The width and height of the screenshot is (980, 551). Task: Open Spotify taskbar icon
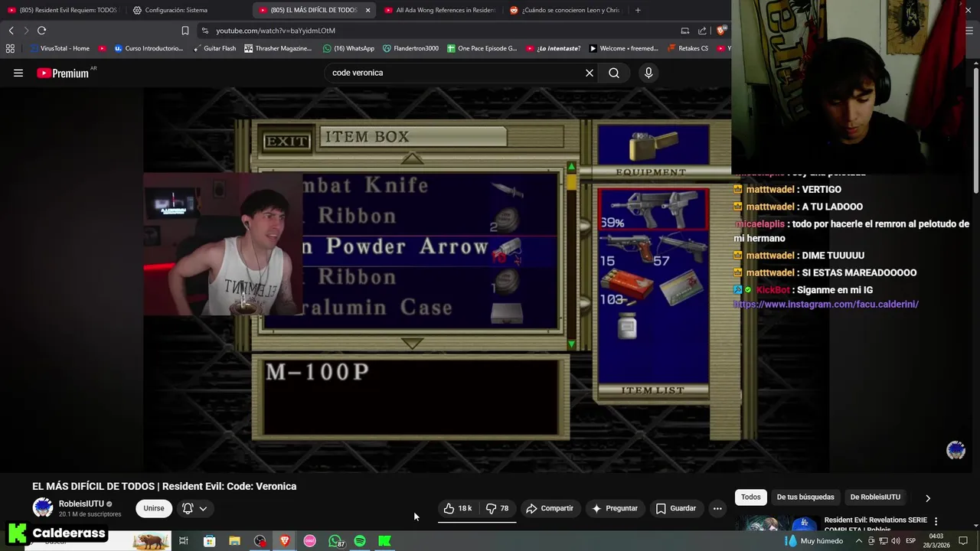(360, 541)
